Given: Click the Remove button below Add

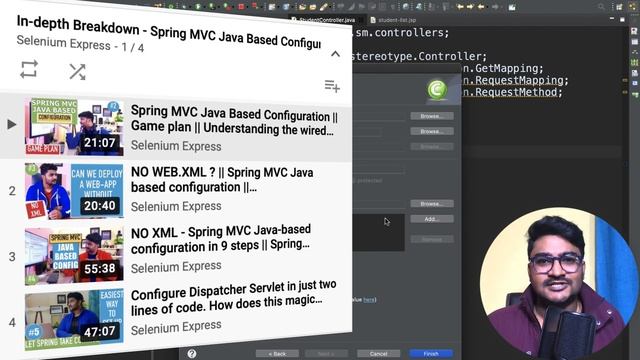Looking at the screenshot, I should [432, 239].
